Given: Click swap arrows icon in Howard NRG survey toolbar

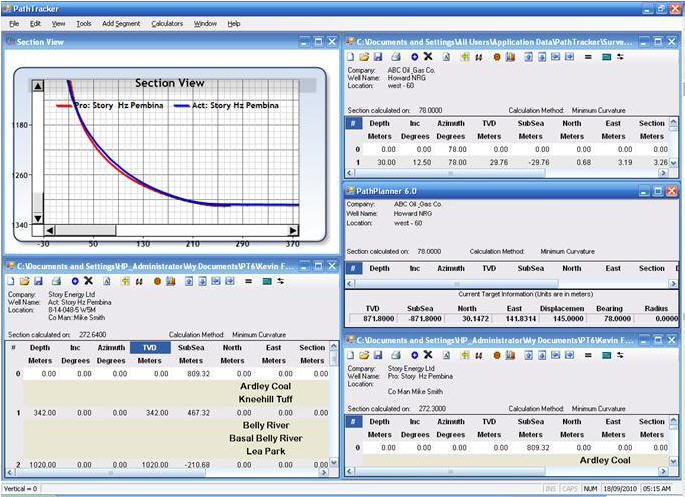Looking at the screenshot, I should pos(620,57).
